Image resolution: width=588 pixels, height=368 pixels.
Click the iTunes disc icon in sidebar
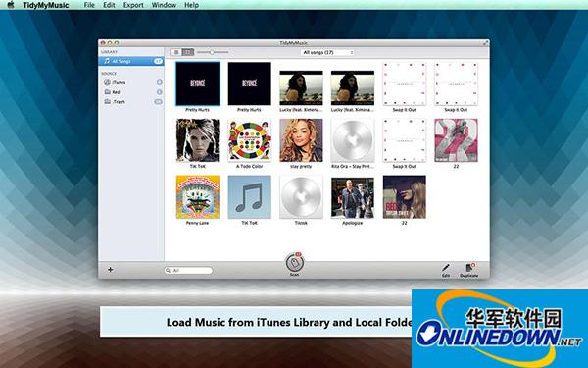coord(107,82)
